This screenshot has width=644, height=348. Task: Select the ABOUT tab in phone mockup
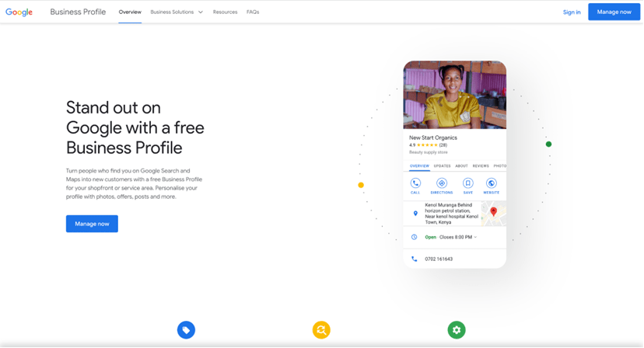(461, 165)
